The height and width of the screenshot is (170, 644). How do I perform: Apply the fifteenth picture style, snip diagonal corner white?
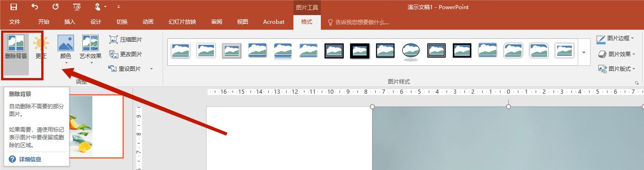539,50
